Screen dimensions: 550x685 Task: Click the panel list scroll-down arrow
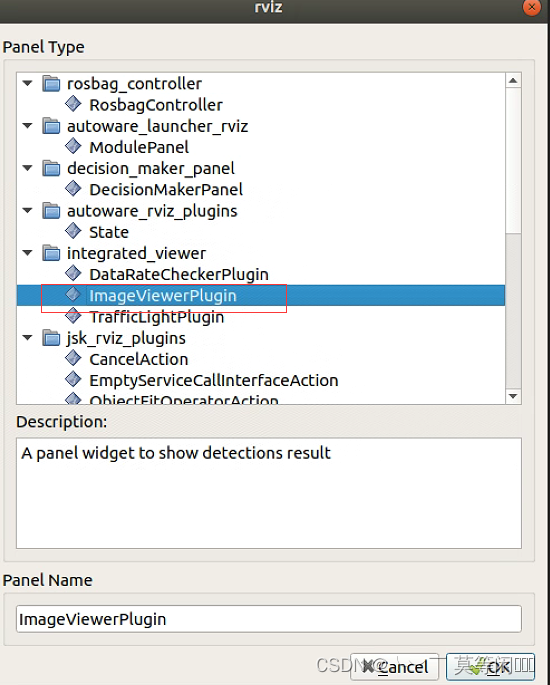(513, 396)
